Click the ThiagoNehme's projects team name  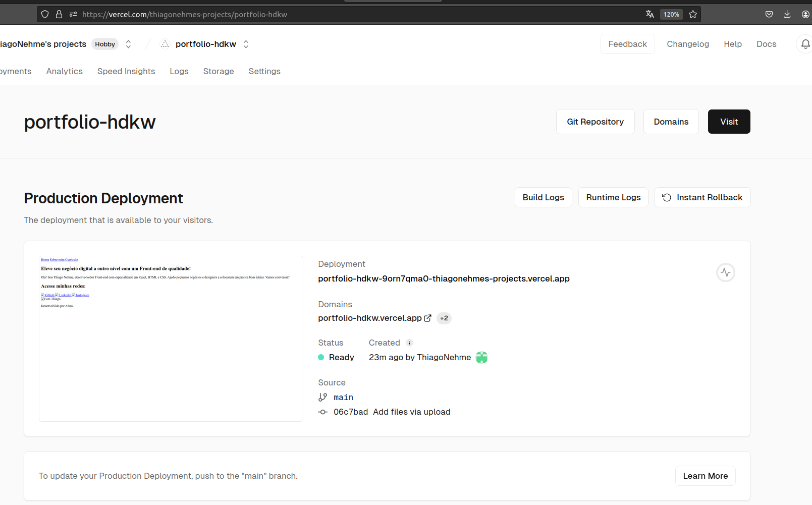point(43,44)
